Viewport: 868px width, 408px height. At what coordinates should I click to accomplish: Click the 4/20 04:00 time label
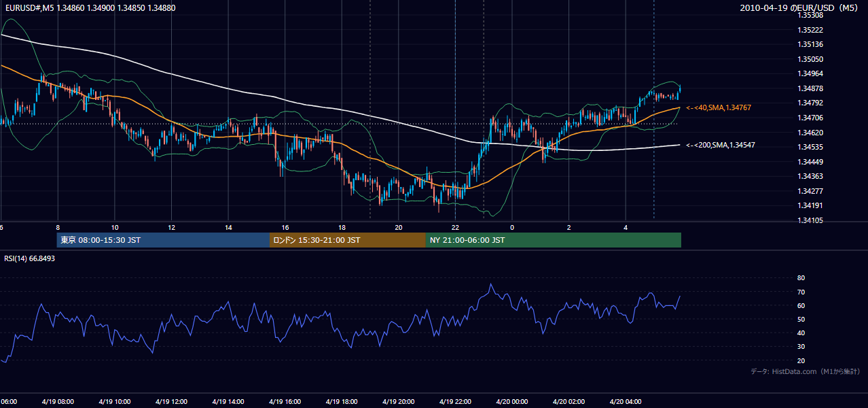pos(625,402)
